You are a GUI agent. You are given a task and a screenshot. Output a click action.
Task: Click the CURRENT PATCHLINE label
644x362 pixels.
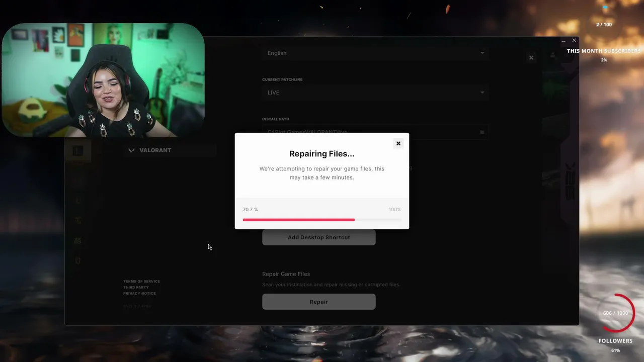point(282,79)
